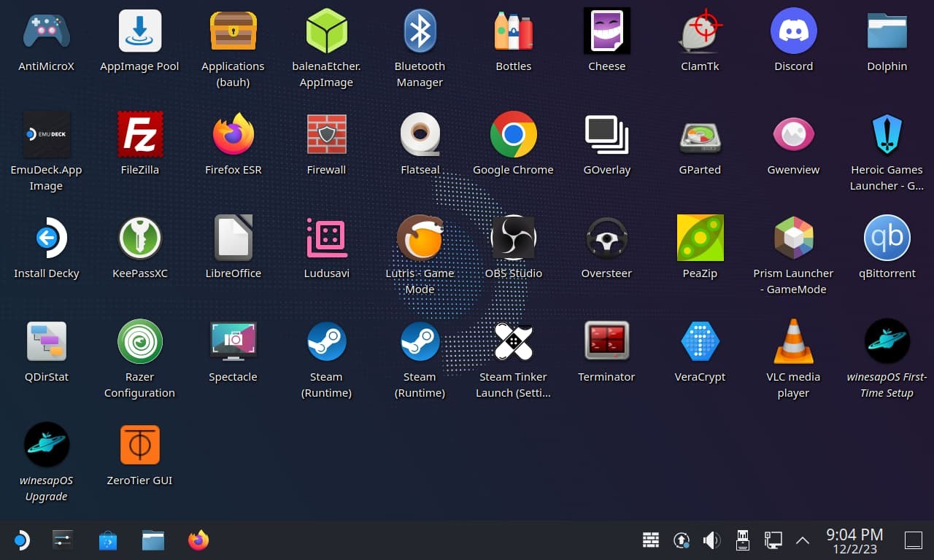Open Heroic Games Launcher icon

(887, 135)
